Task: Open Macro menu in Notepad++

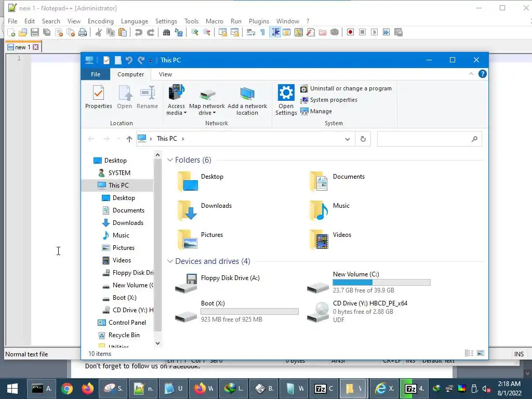Action: [215, 21]
